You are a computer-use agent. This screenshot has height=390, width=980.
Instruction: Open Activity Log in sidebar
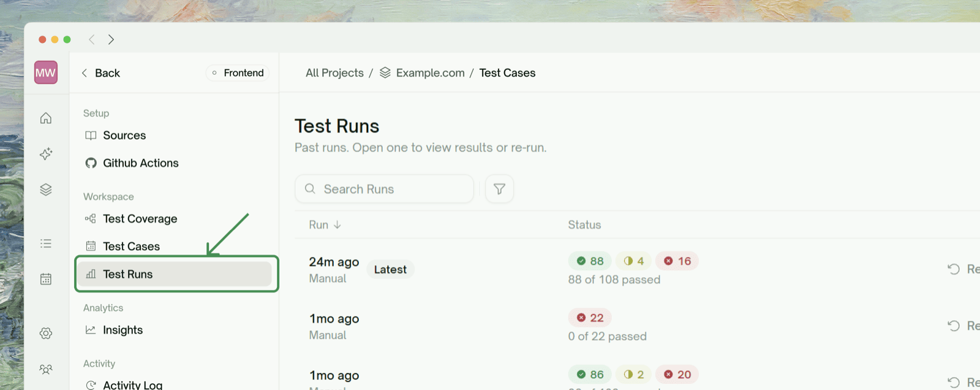(132, 385)
